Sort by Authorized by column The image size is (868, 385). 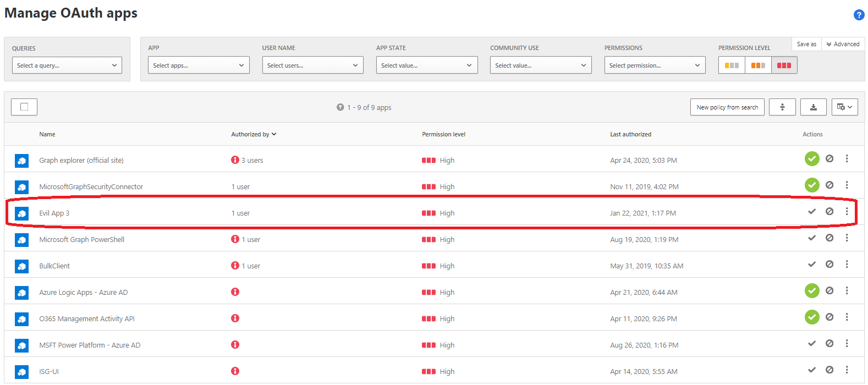(254, 134)
